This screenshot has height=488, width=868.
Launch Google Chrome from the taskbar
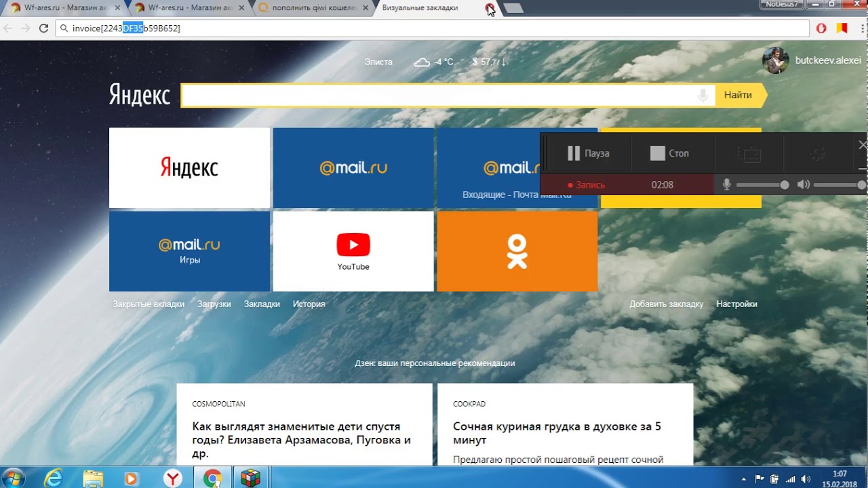click(x=213, y=479)
